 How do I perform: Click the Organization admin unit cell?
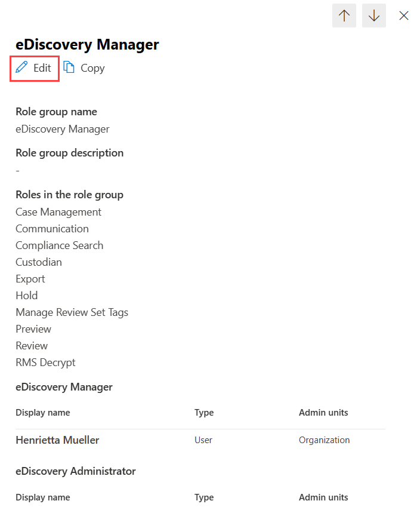click(324, 440)
